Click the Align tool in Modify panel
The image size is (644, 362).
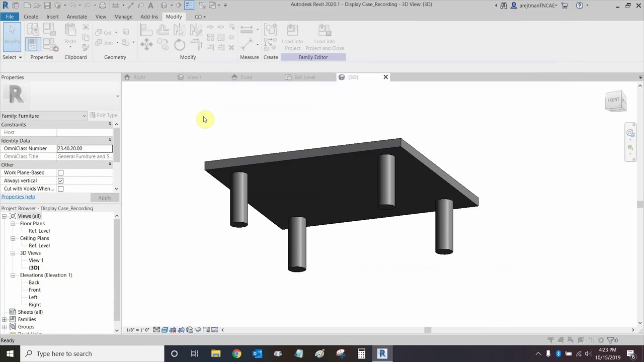click(146, 30)
